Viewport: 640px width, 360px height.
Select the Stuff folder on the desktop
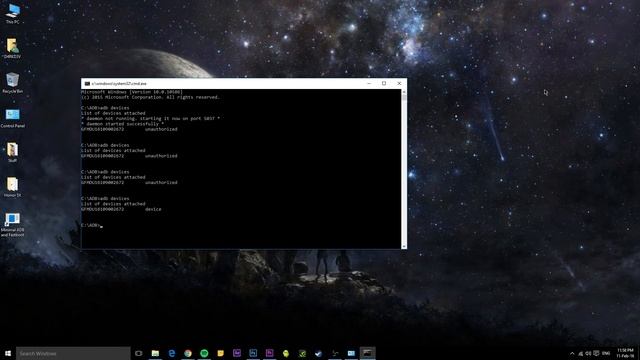(x=13, y=153)
